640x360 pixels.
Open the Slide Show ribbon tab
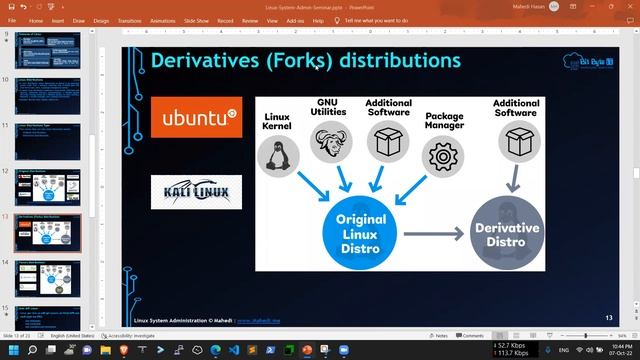pos(196,20)
